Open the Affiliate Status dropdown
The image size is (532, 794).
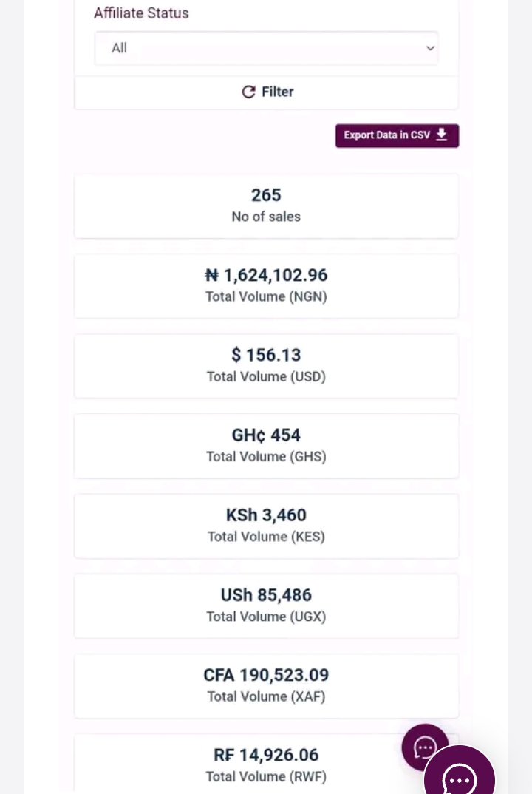pos(266,48)
